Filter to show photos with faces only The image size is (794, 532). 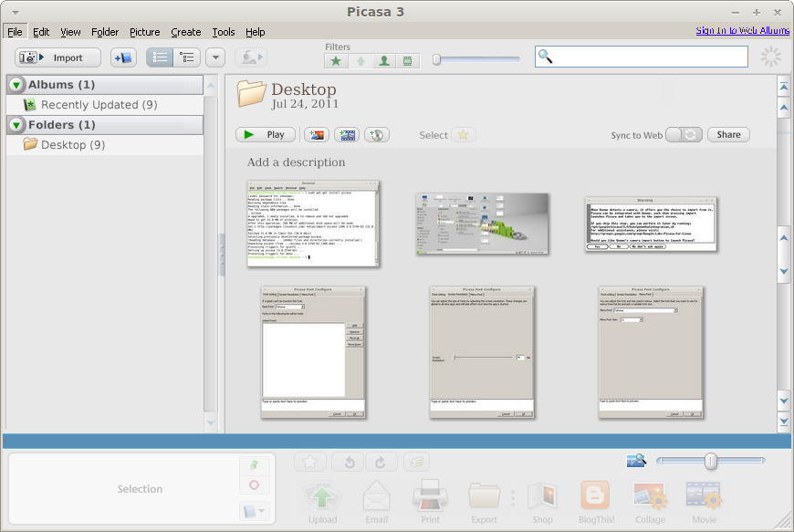click(x=384, y=61)
